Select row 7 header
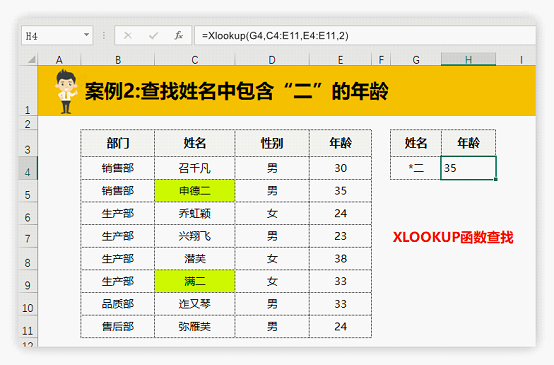554x365 pixels. tap(28, 236)
